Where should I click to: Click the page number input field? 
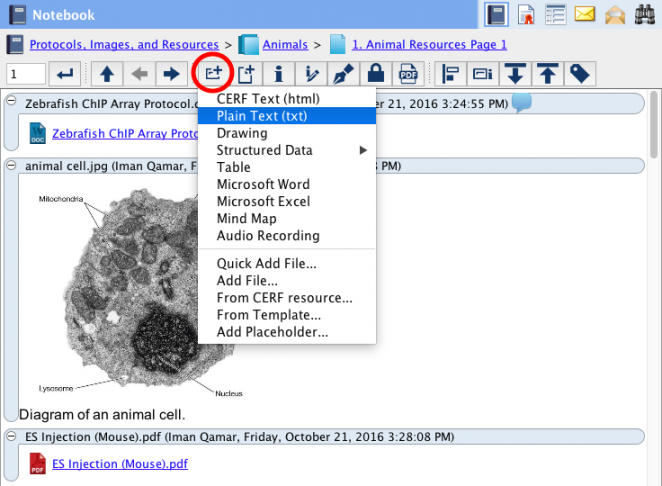27,73
